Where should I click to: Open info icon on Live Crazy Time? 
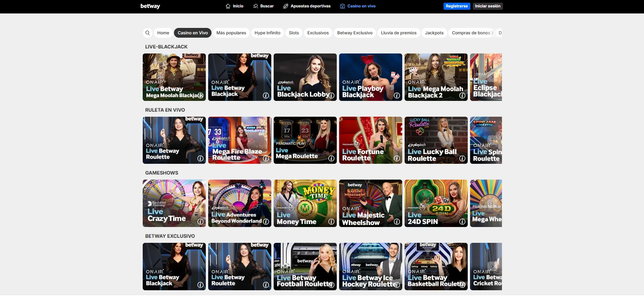coord(200,222)
